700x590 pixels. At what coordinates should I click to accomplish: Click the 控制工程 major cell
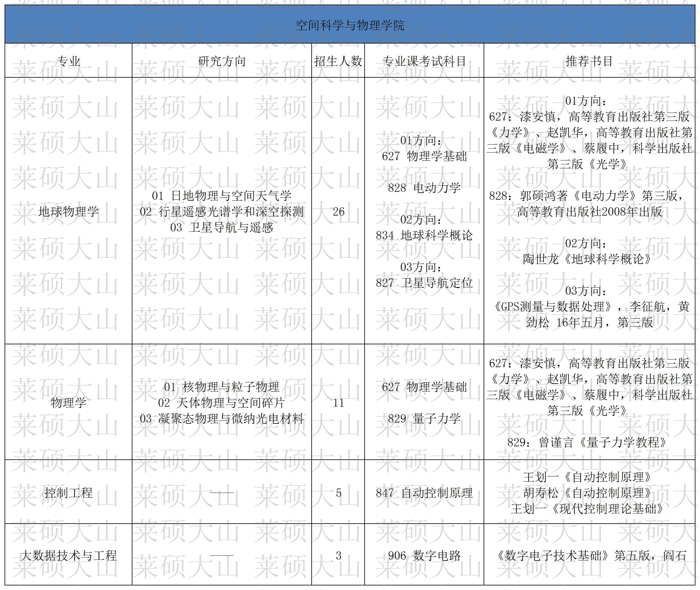click(68, 493)
